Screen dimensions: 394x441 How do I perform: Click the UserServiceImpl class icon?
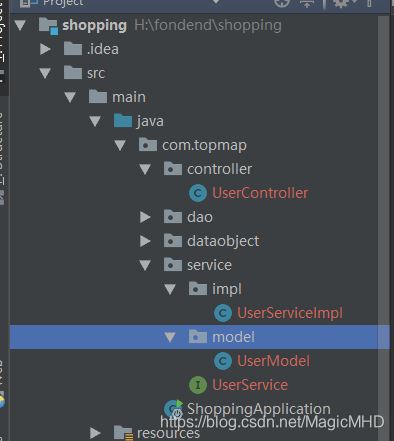click(223, 313)
